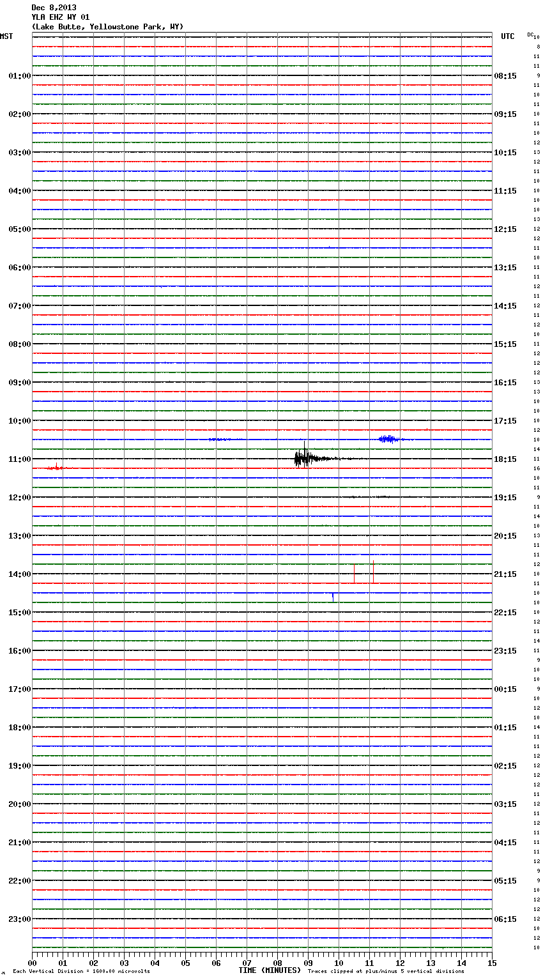The height and width of the screenshot is (980, 543).
Task: Click the small blue burst near minute 6
Action: tap(219, 440)
